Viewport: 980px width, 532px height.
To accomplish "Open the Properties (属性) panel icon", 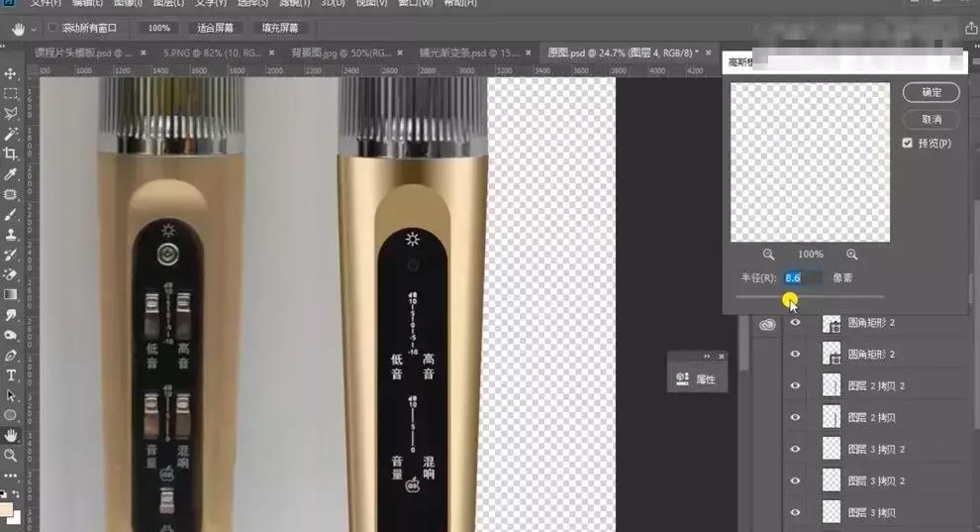I will pos(682,378).
